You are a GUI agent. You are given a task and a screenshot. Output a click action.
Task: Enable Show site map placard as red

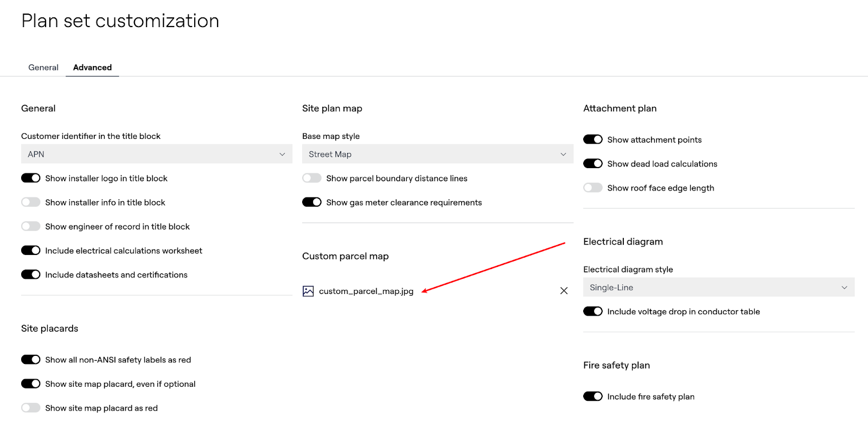31,408
